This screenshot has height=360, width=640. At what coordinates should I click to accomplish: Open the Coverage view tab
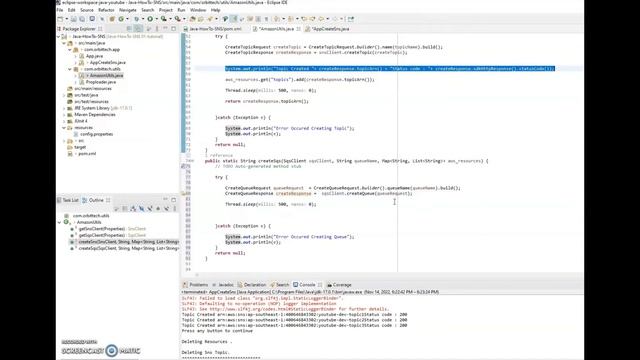[x=339, y=285]
